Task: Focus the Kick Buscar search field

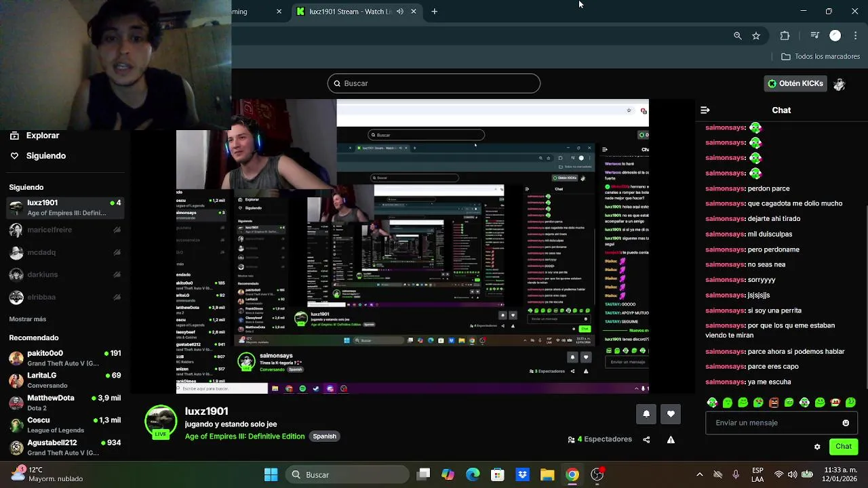Action: 434,83
